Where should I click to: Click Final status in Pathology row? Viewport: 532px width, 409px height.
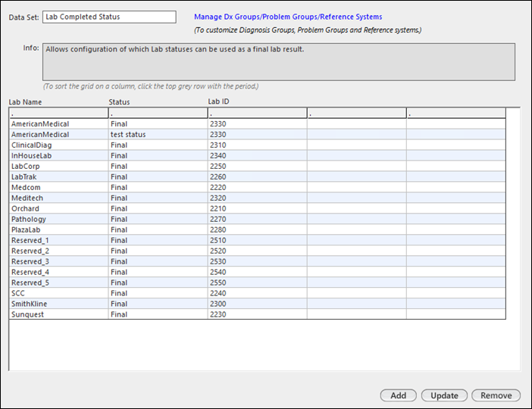point(158,219)
